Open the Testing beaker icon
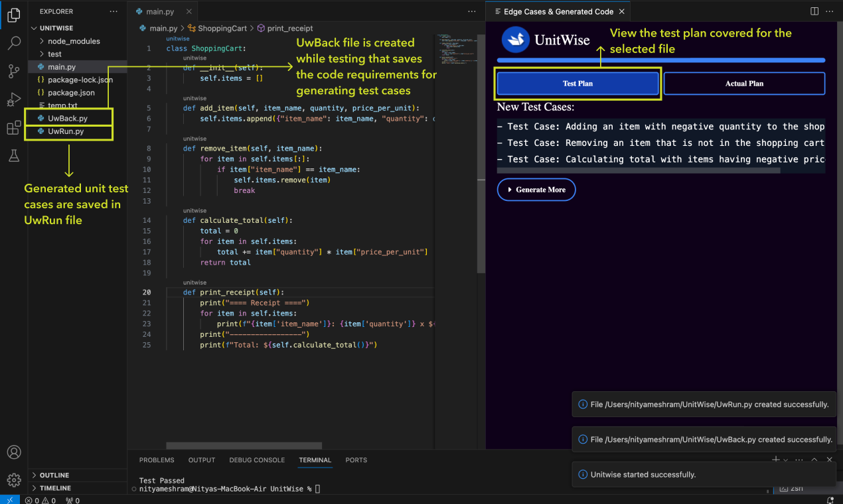 point(13,156)
